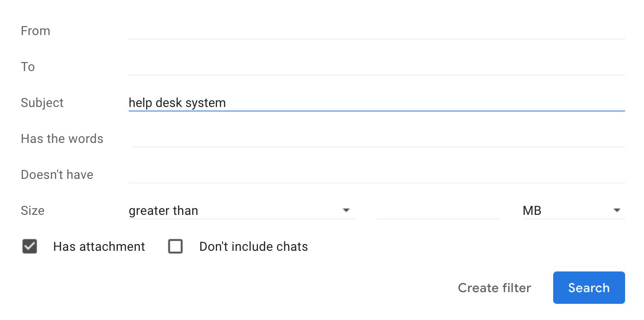Screen dimensions: 644x320
Task: Click the 'Subject' label
Action: point(42,102)
